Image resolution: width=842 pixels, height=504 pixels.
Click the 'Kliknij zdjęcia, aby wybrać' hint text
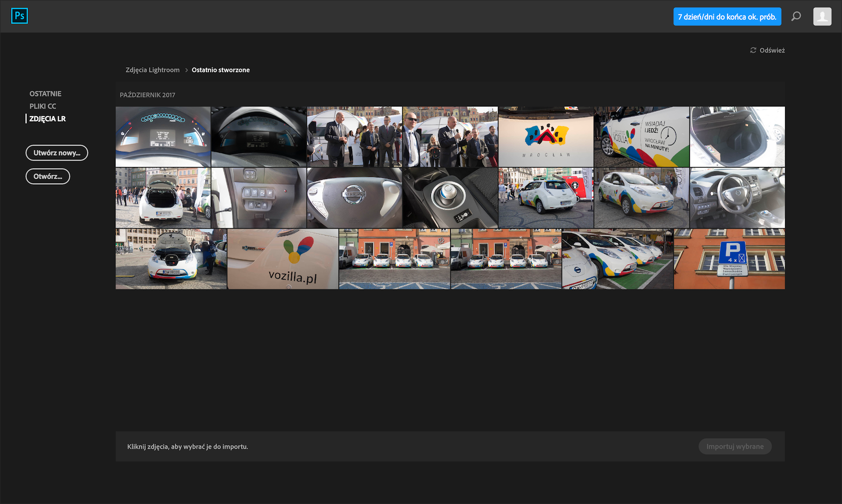click(x=187, y=446)
